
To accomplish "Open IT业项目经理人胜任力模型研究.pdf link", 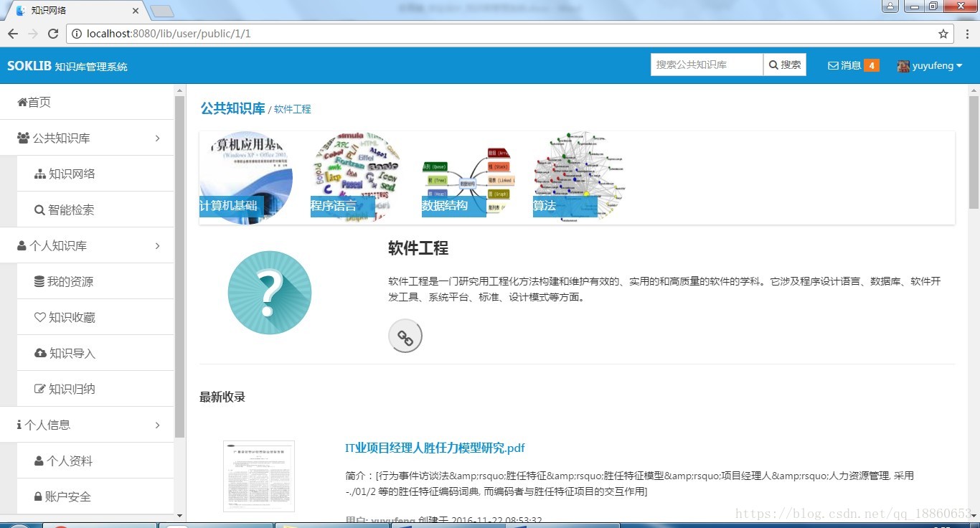I will click(x=435, y=448).
